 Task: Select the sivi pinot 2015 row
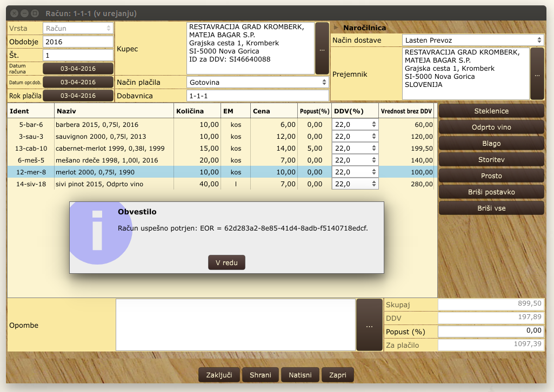[x=108, y=184]
